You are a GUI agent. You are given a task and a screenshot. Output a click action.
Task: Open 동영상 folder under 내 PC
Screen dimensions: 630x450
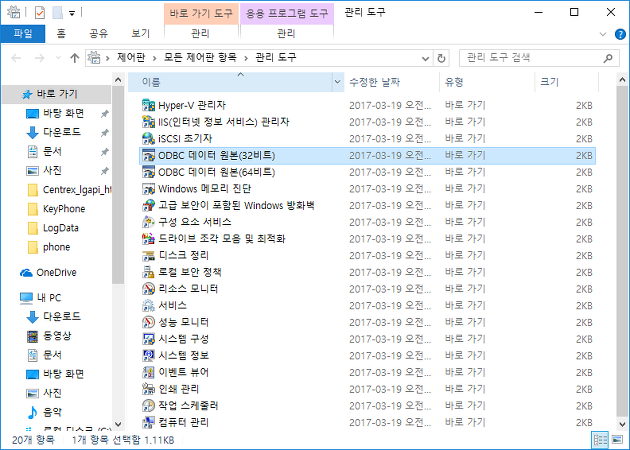(x=49, y=335)
